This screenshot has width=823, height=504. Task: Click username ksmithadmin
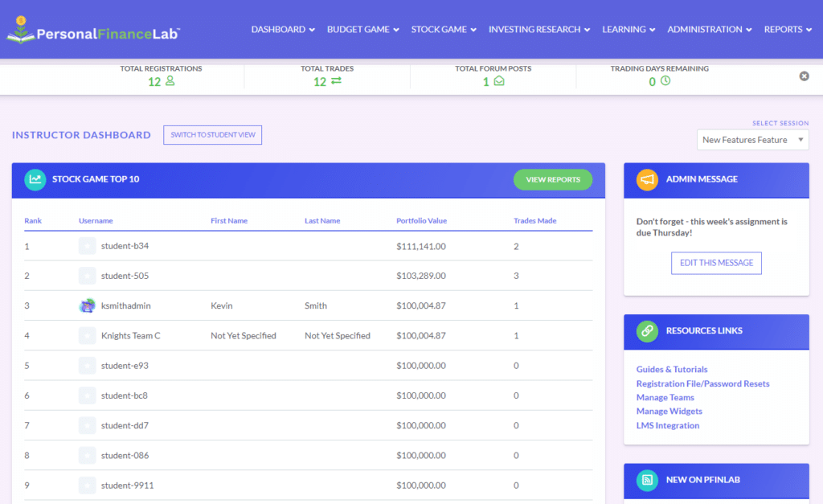[x=126, y=305]
